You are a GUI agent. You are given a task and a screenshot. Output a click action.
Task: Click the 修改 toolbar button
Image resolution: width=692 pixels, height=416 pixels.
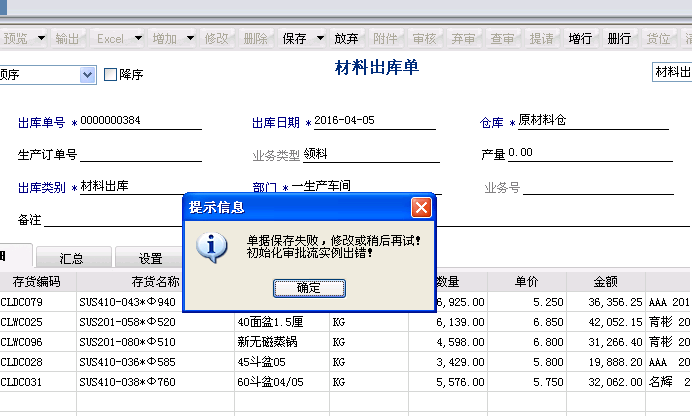pos(216,39)
